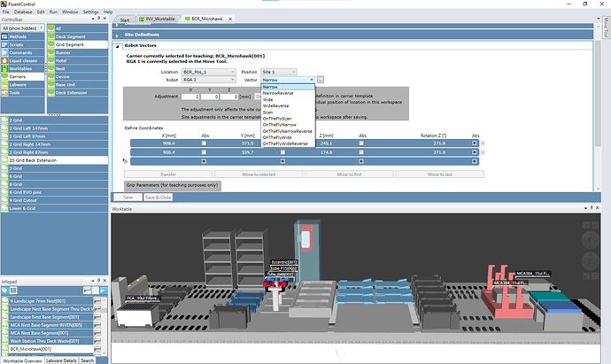The width and height of the screenshot is (611, 364).
Task: Filter carriers by Device
Action: [x=78, y=77]
